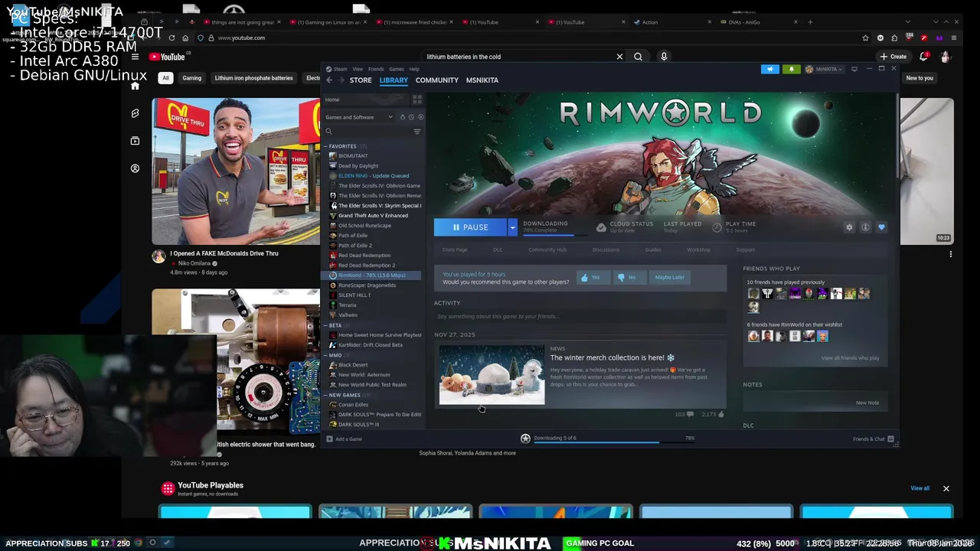The image size is (980, 551).
Task: Open the Games menu in Steam
Action: pos(397,69)
